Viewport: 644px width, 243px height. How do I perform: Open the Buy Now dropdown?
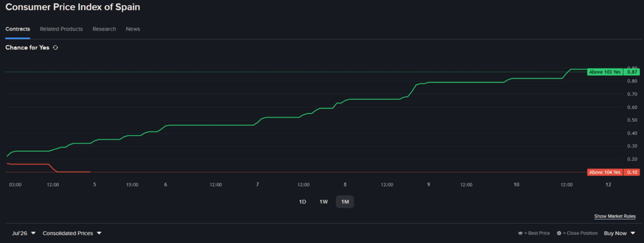pyautogui.click(x=619, y=233)
